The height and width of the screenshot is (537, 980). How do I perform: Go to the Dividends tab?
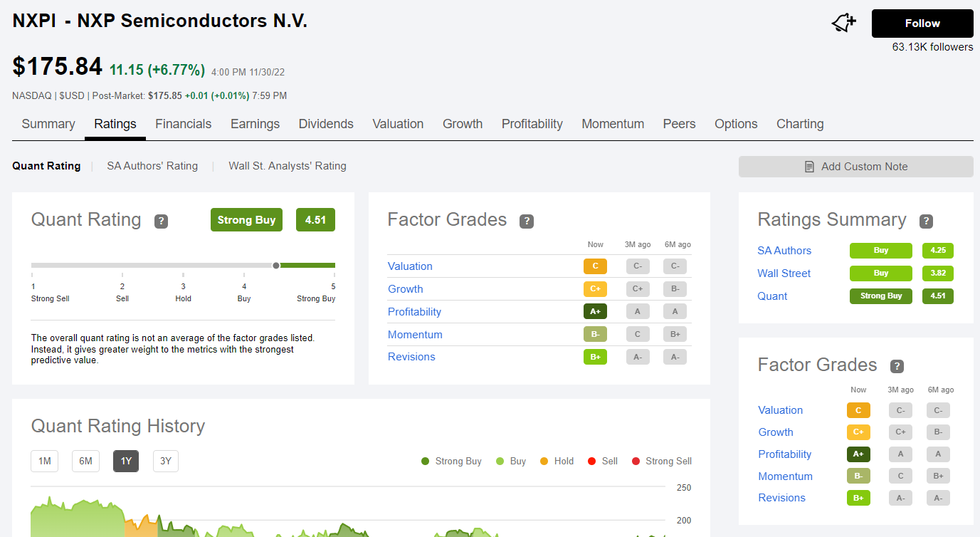tap(326, 124)
